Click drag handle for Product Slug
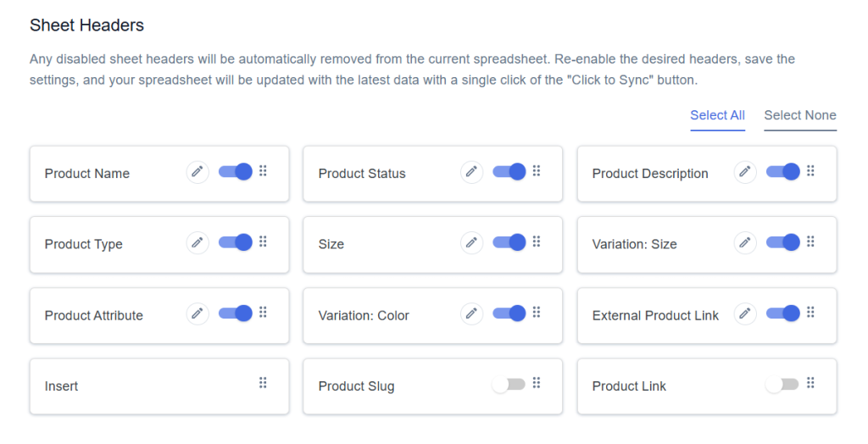Image resolution: width=868 pixels, height=444 pixels. click(537, 383)
